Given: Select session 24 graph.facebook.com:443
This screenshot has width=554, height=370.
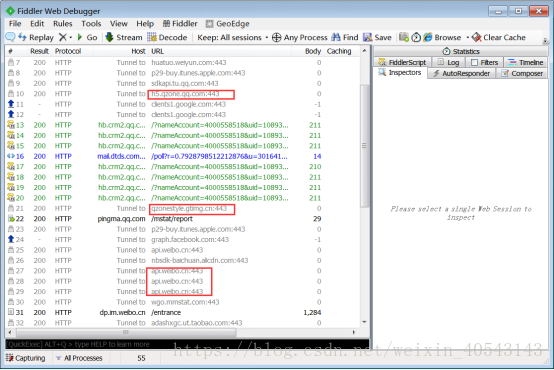Looking at the screenshot, I should pyautogui.click(x=183, y=240).
